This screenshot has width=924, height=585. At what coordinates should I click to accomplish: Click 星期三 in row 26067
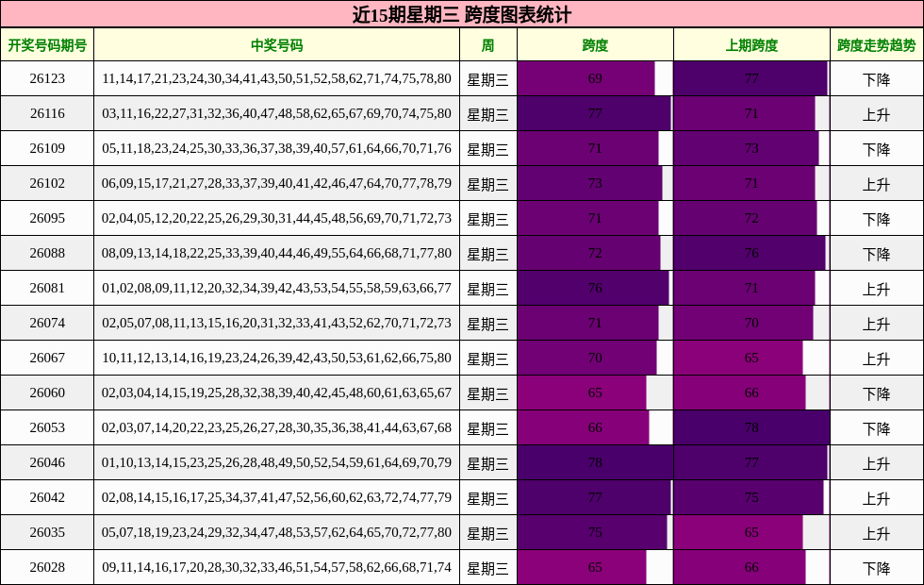click(x=488, y=358)
